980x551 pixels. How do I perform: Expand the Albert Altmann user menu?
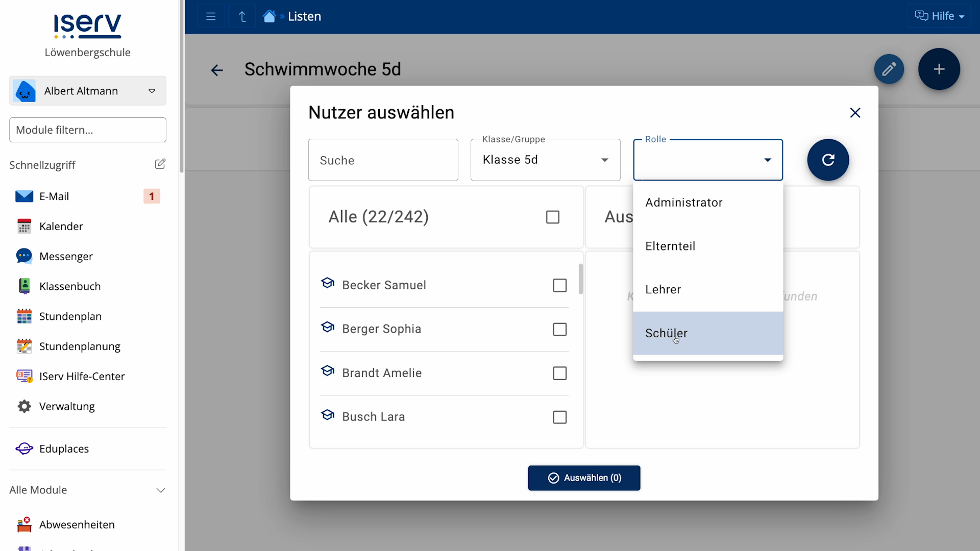(x=88, y=91)
